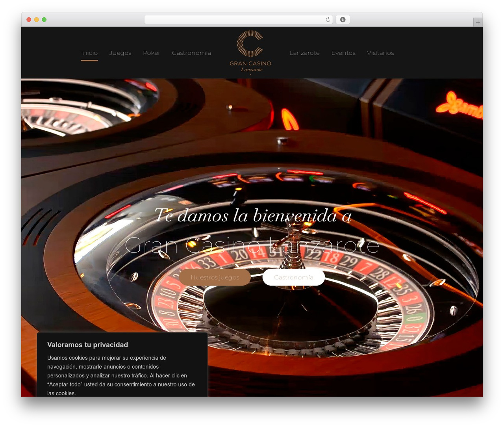The height and width of the screenshot is (427, 504).
Task: Click the browser download arrow button
Action: coord(343,20)
